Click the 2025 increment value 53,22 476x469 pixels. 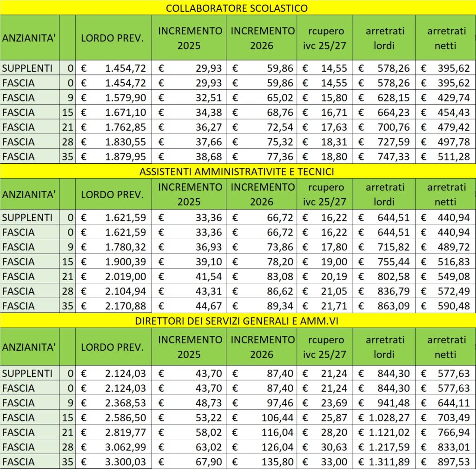pos(189,418)
